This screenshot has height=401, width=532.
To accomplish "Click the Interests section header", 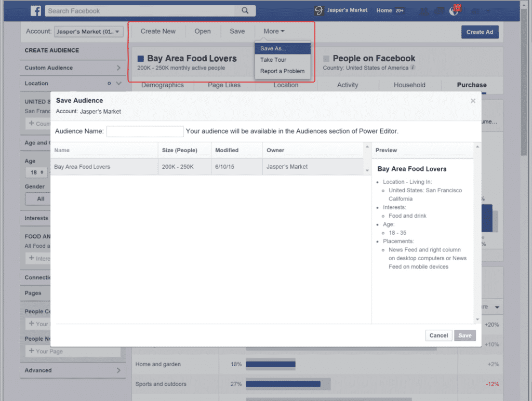I will tap(36, 218).
